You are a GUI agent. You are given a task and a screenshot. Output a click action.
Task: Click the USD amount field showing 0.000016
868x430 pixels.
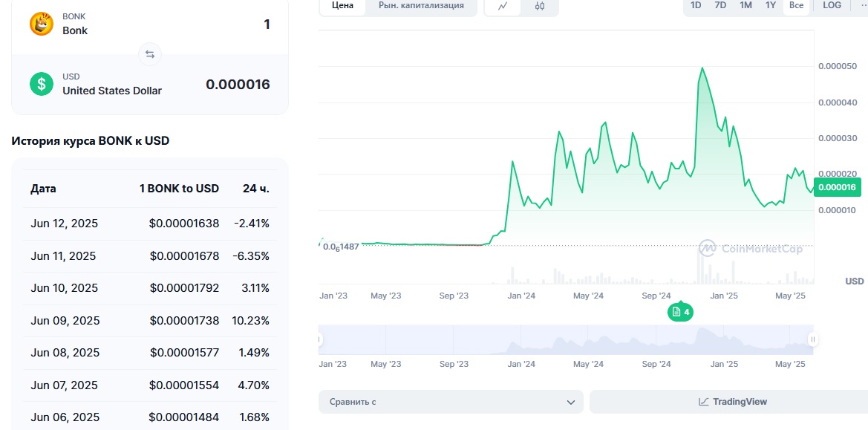tap(238, 84)
